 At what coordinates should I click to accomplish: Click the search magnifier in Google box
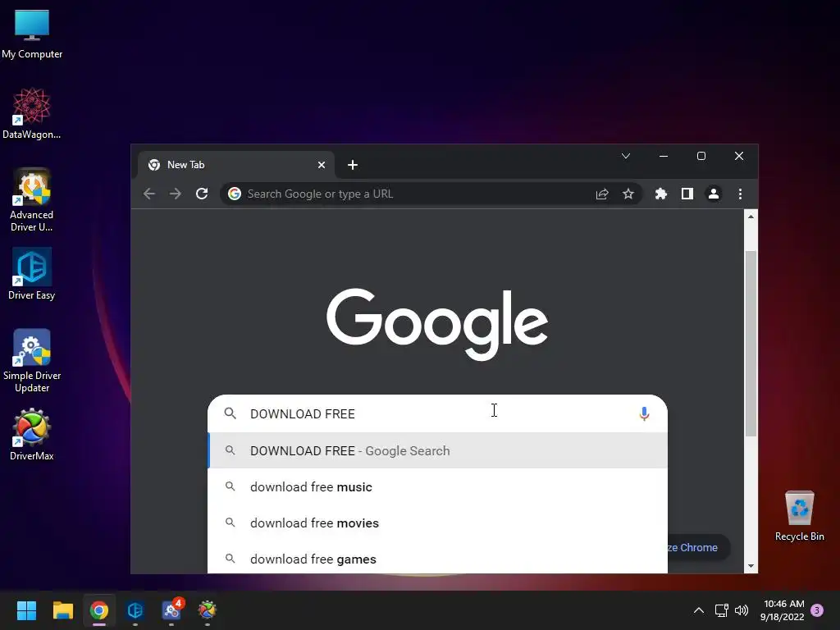pos(231,413)
